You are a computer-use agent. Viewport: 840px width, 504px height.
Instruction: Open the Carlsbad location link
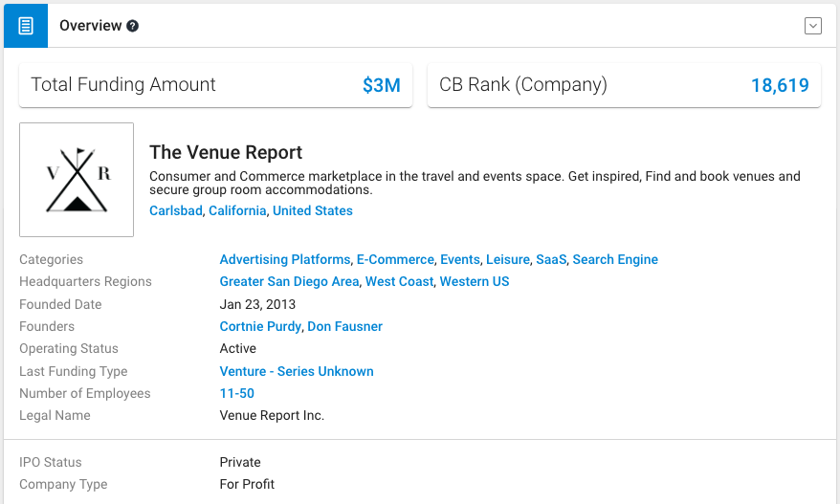click(176, 210)
